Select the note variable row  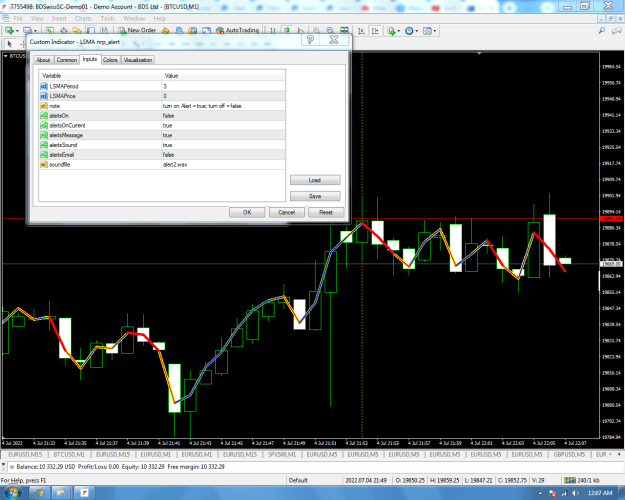click(162, 106)
